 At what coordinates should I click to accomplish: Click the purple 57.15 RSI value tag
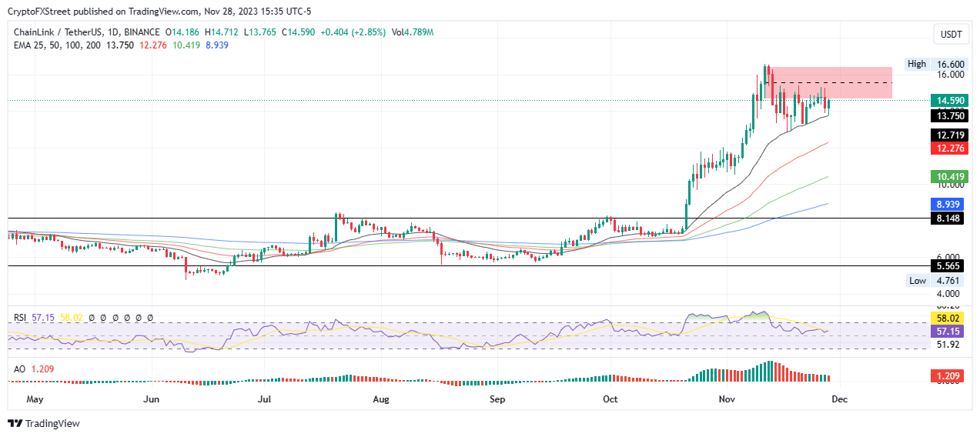tap(948, 331)
